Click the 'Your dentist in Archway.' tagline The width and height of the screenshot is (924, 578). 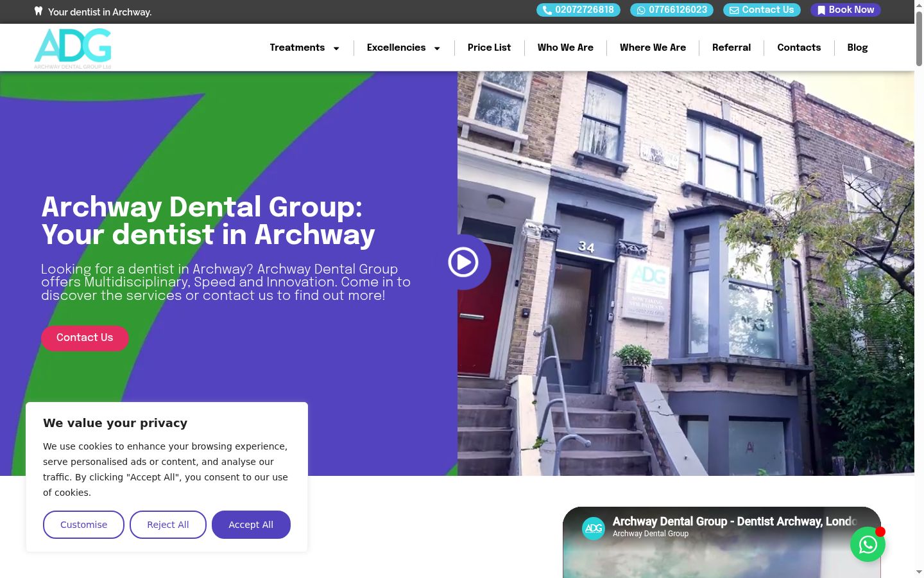[x=99, y=12]
